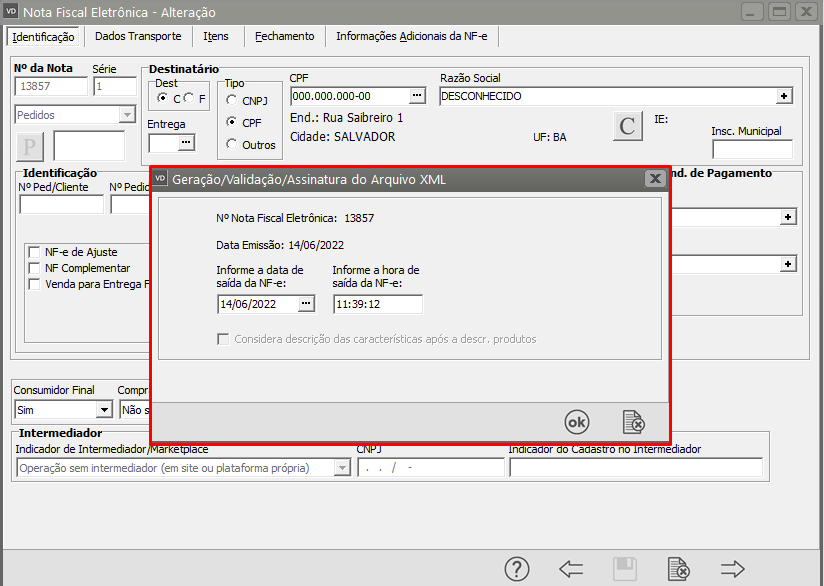The width and height of the screenshot is (824, 586).
Task: Confirm XML generation with the OK icon
Action: (x=577, y=421)
